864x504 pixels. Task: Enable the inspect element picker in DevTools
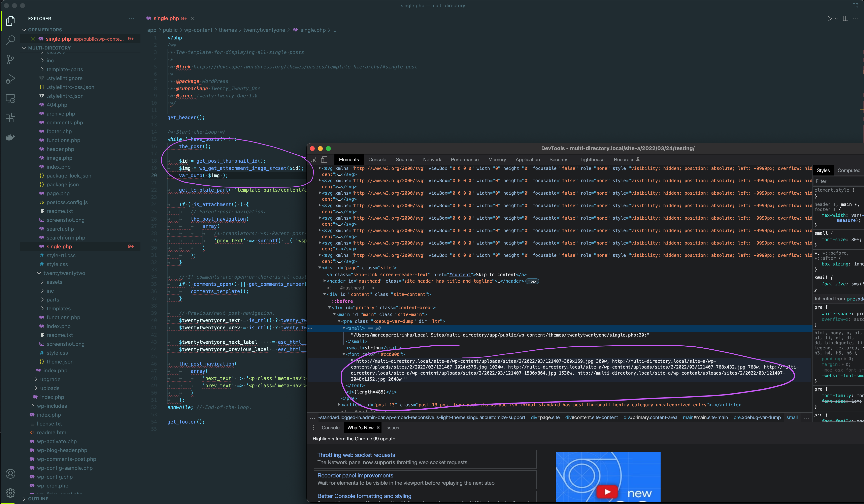tap(313, 159)
